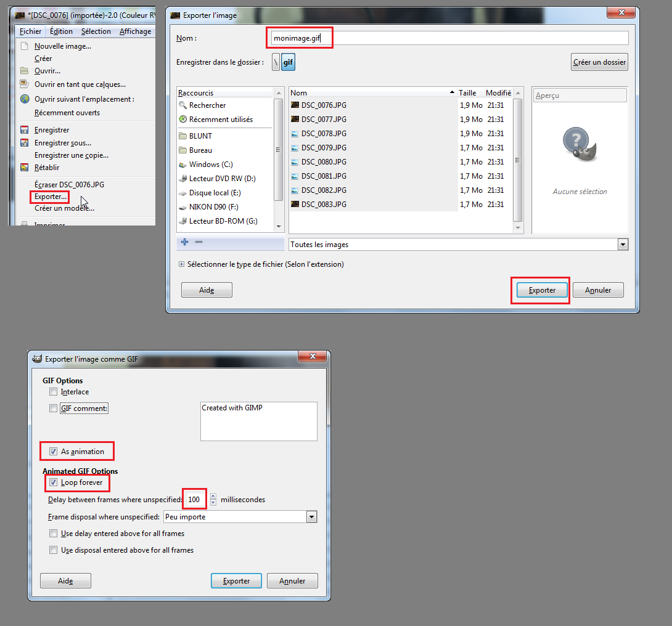
Task: Click the Rechercher magnifier icon in shortcuts
Action: tap(182, 105)
